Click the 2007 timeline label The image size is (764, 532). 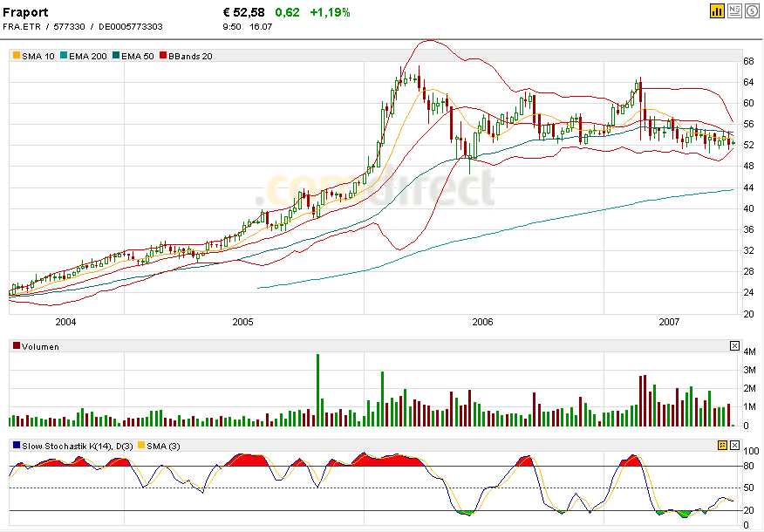(x=668, y=322)
